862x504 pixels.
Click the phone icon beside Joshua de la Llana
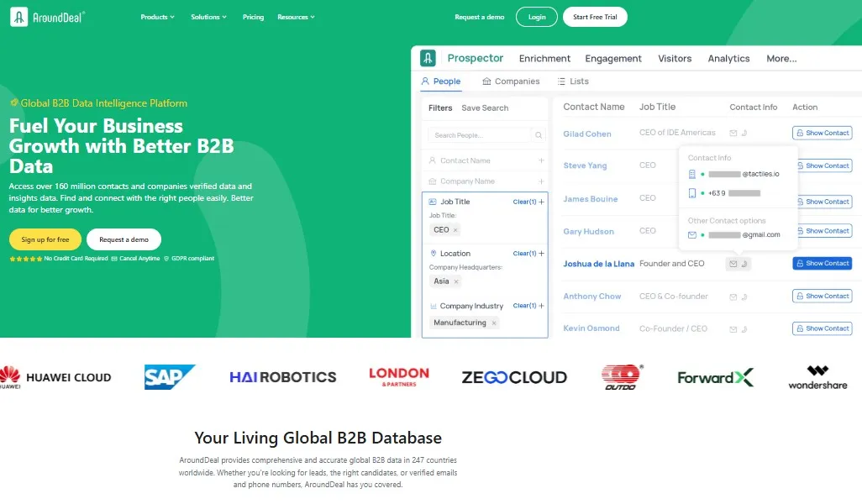pyautogui.click(x=744, y=263)
